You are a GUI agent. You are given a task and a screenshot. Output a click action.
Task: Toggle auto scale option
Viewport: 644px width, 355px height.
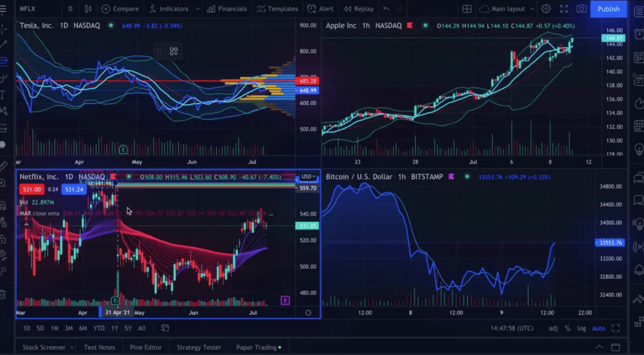598,328
